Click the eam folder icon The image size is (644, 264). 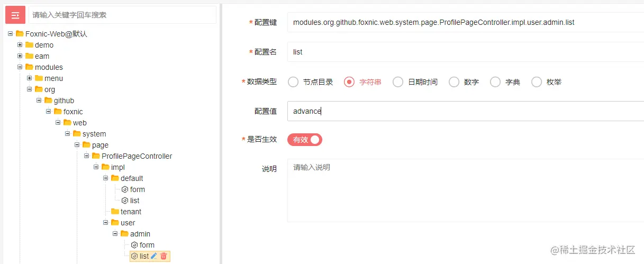coord(29,56)
